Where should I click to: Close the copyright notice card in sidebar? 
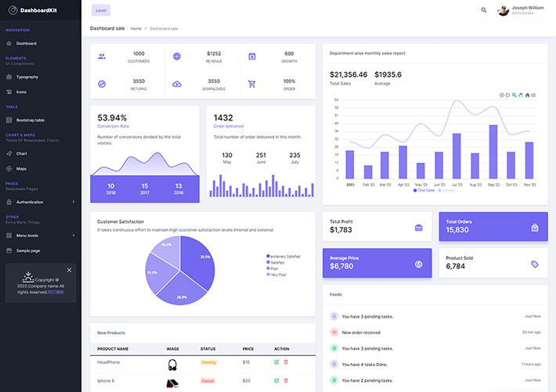coord(69,270)
